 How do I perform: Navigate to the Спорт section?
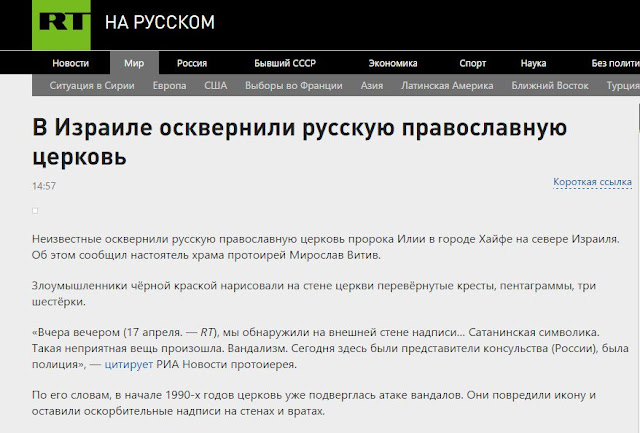click(473, 63)
